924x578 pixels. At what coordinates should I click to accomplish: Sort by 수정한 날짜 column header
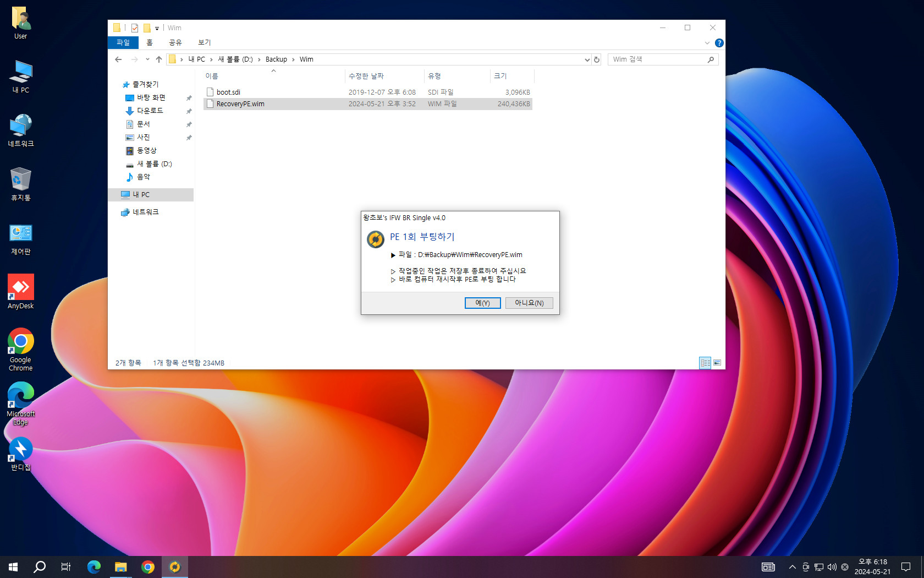(x=384, y=76)
